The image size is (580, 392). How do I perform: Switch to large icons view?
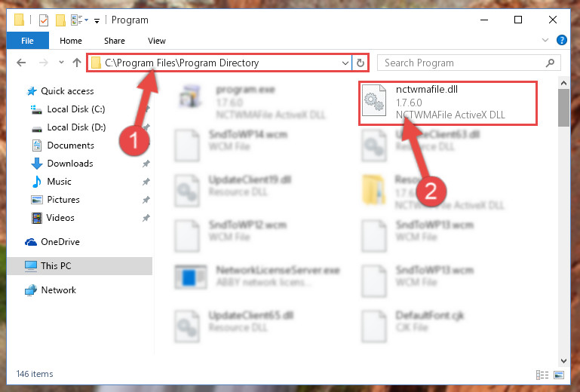click(559, 375)
